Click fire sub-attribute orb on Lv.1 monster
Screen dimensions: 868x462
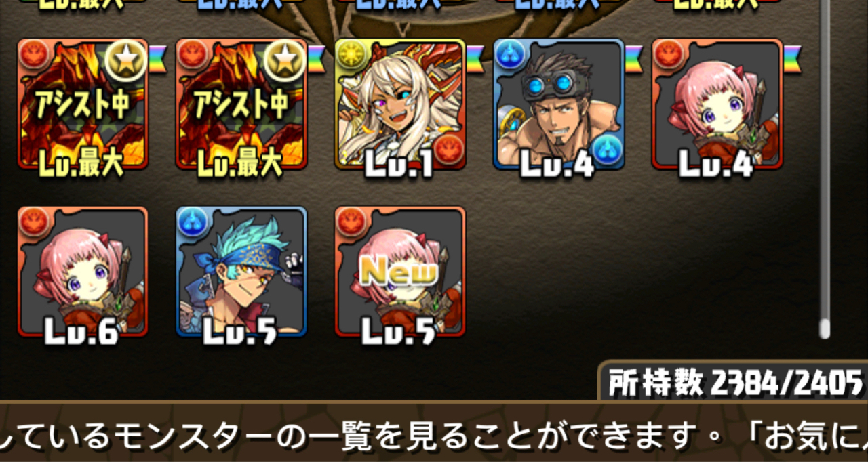(448, 150)
